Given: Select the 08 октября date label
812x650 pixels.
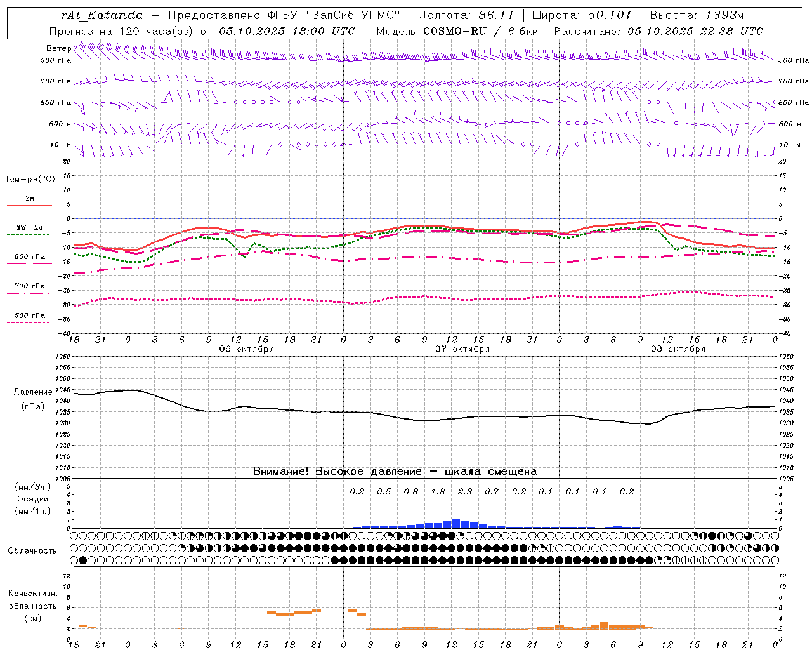Looking at the screenshot, I should pos(678,349).
